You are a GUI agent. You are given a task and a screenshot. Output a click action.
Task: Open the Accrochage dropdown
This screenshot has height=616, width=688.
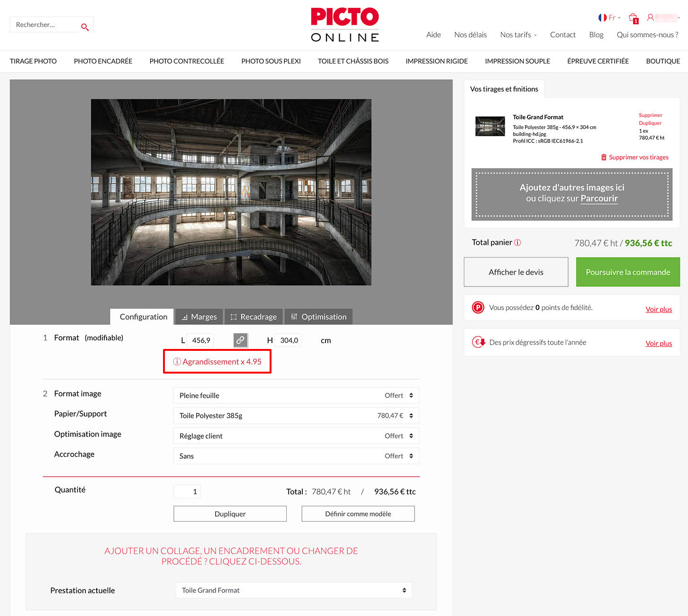coord(296,456)
